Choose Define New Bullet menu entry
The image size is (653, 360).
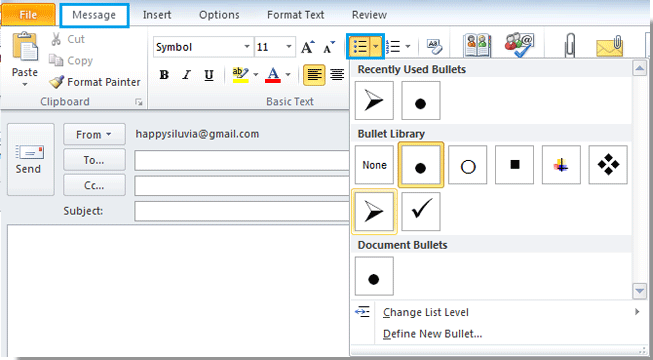click(x=432, y=334)
